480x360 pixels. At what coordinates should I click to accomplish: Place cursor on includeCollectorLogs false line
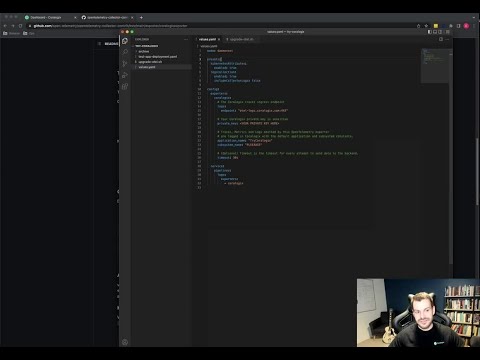pos(237,81)
